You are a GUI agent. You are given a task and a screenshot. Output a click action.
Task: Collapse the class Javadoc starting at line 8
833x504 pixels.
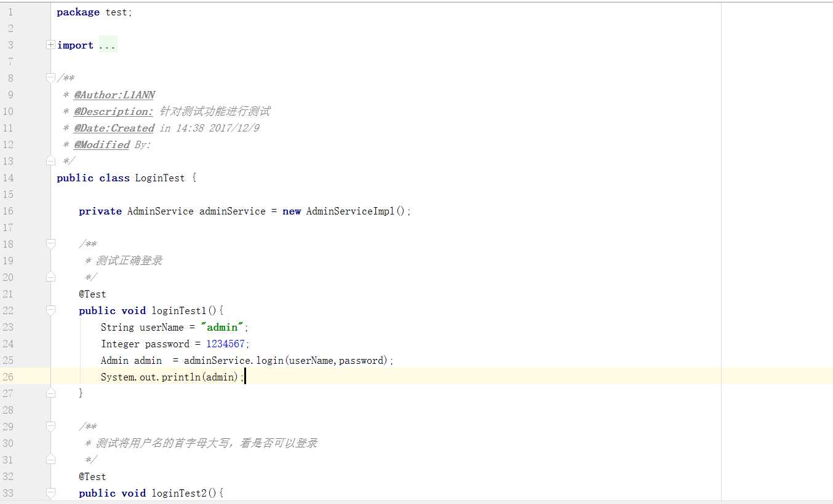tap(50, 78)
